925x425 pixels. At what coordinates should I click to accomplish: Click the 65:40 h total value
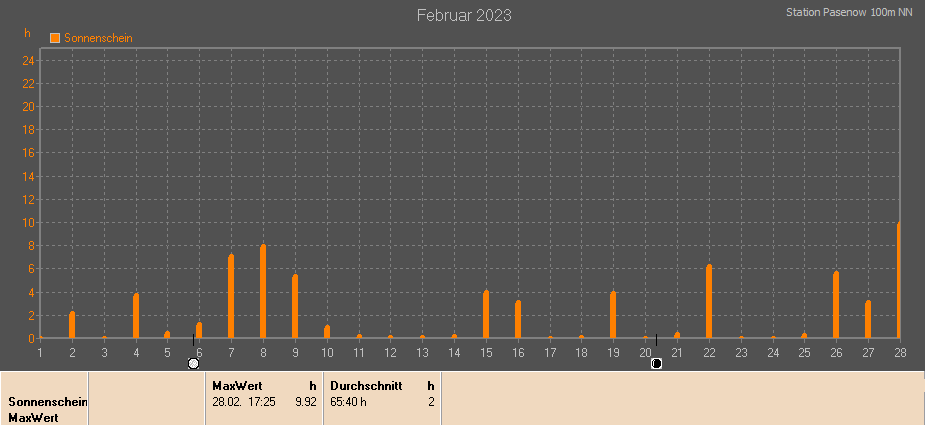[x=349, y=403]
